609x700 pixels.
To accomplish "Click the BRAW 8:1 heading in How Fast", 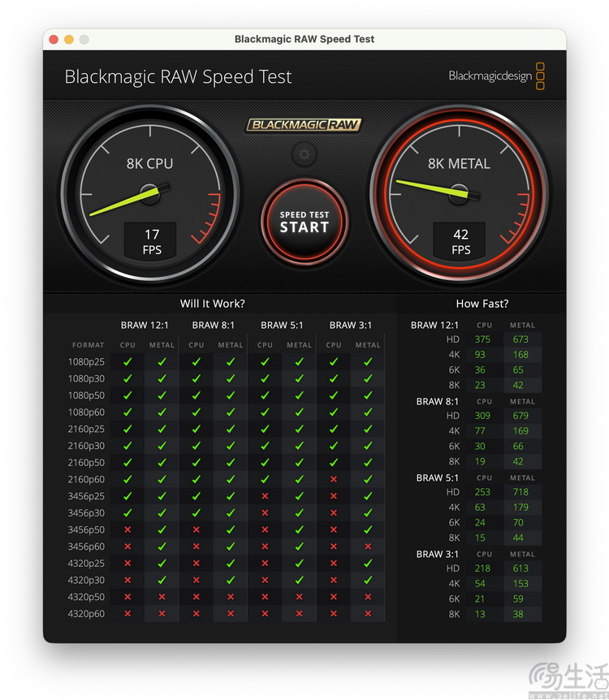I will (x=437, y=402).
